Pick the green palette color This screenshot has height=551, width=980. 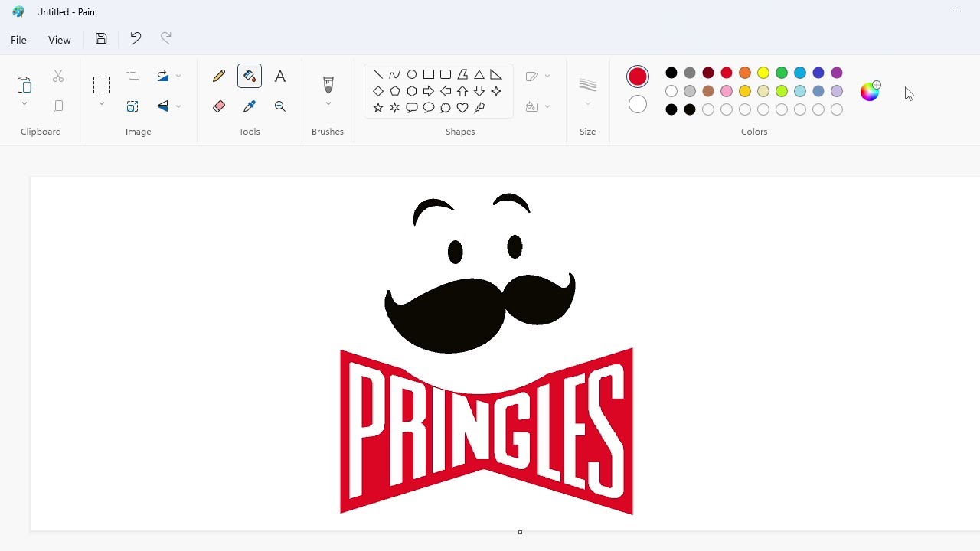coord(782,73)
